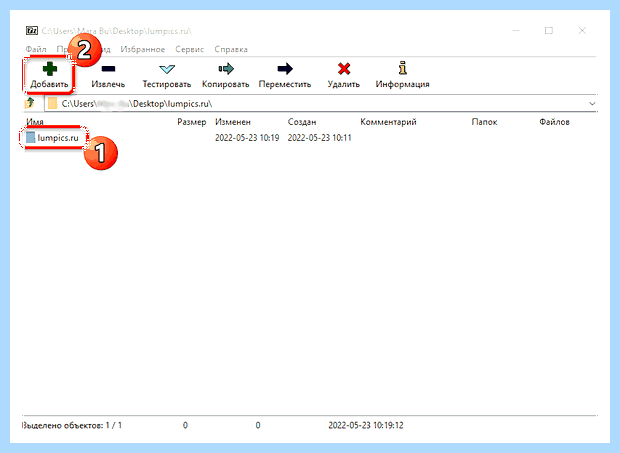
Task: Select the lumpics.ru folder item
Action: click(53, 138)
